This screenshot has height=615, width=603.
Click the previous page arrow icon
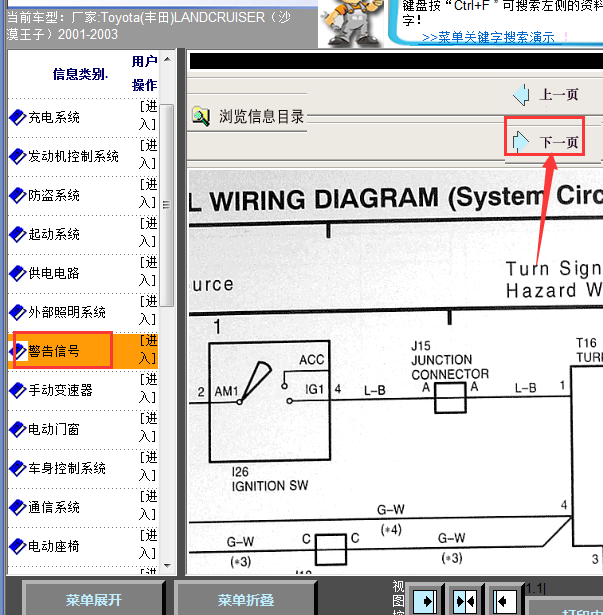[520, 95]
